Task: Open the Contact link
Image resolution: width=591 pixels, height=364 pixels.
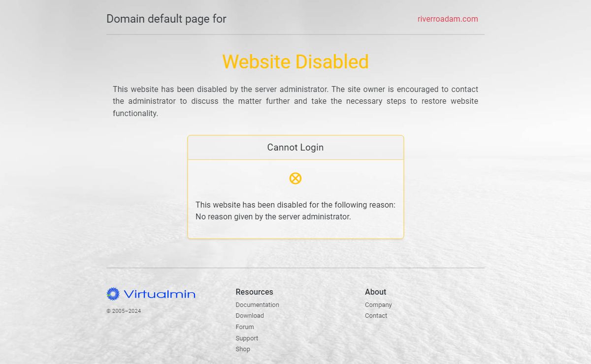Action: tap(376, 316)
